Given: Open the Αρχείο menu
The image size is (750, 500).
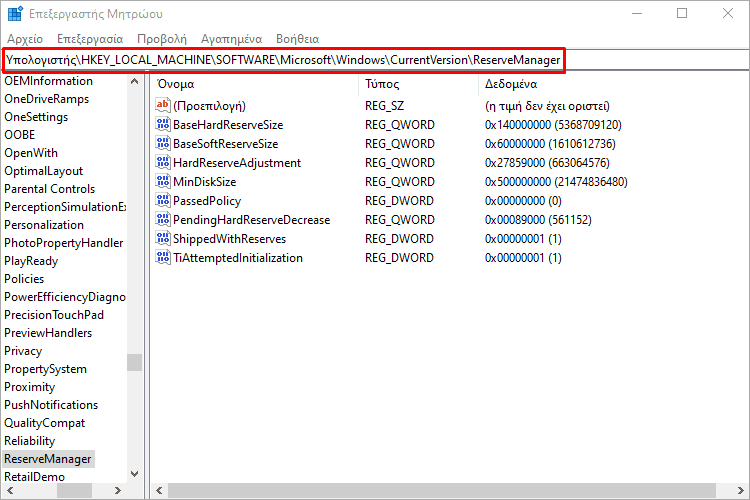Looking at the screenshot, I should pos(25,39).
